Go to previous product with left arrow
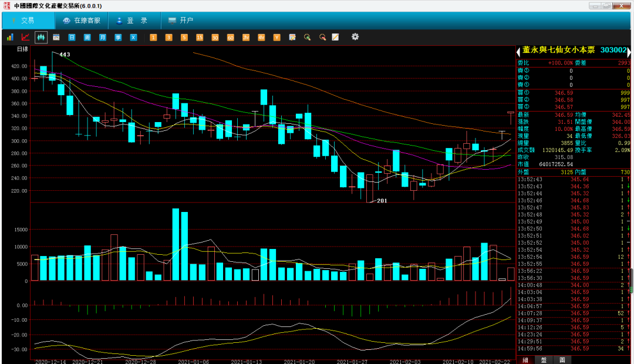This screenshot has width=634, height=364. point(518,52)
